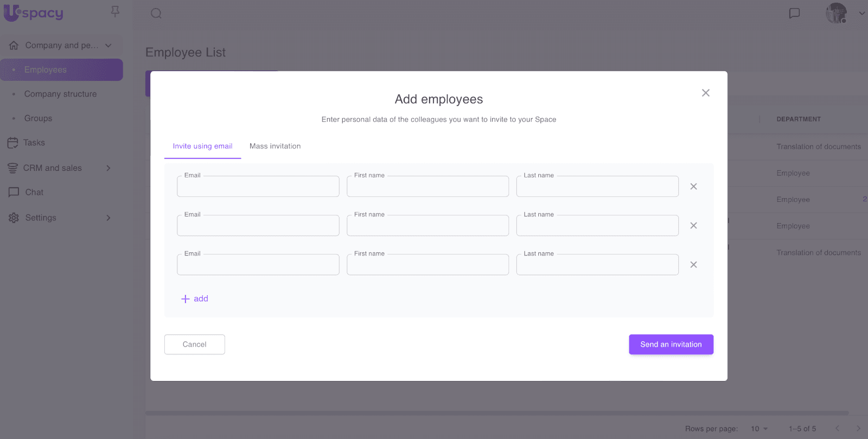The image size is (868, 439).
Task: Open Tasks menu item
Action: coord(34,143)
